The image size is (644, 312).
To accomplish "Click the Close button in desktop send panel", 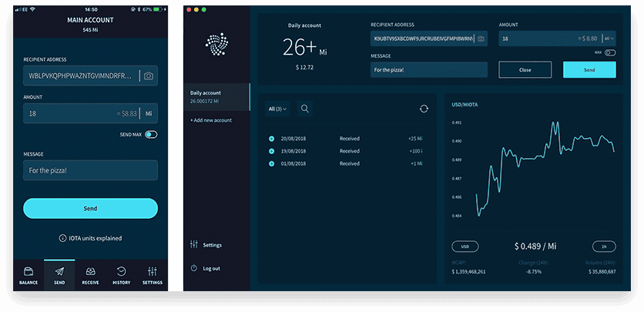I will [525, 70].
